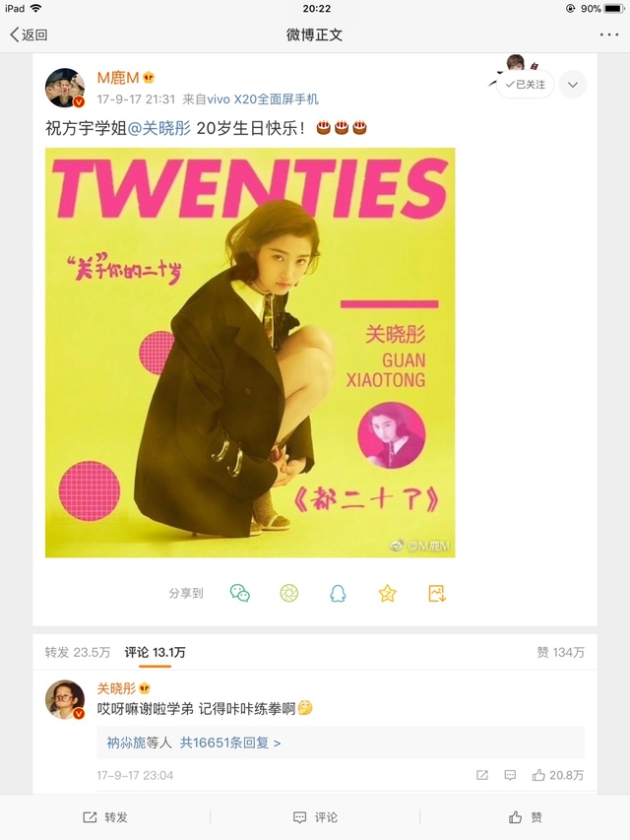Share post to WeChat

pos(240,593)
